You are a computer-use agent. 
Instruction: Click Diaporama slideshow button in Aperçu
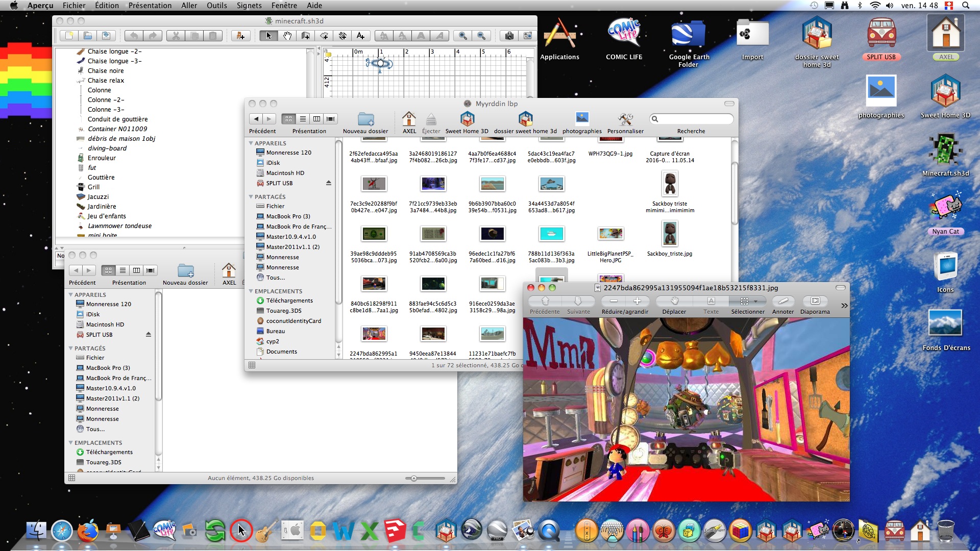pos(815,301)
